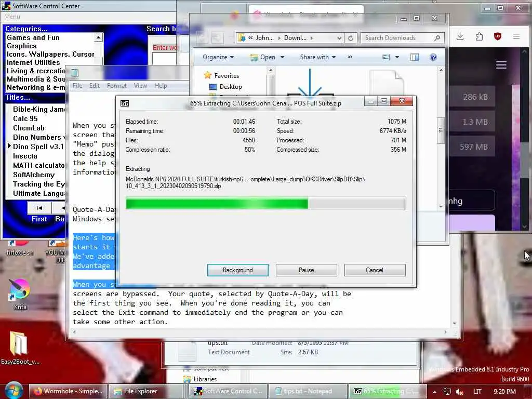Select SoftAlchemy title

[34, 175]
